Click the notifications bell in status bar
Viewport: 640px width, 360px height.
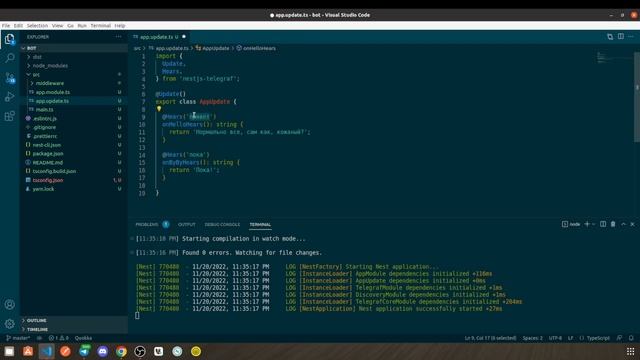(631, 338)
